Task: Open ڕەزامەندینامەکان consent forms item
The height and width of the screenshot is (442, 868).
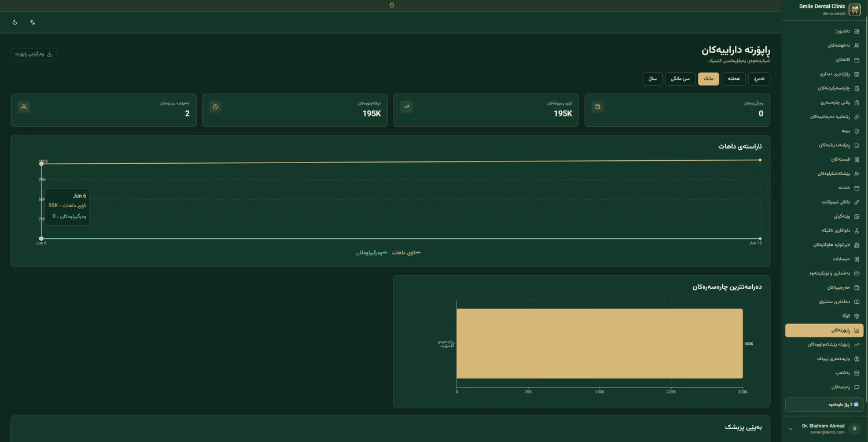Action: click(x=824, y=145)
